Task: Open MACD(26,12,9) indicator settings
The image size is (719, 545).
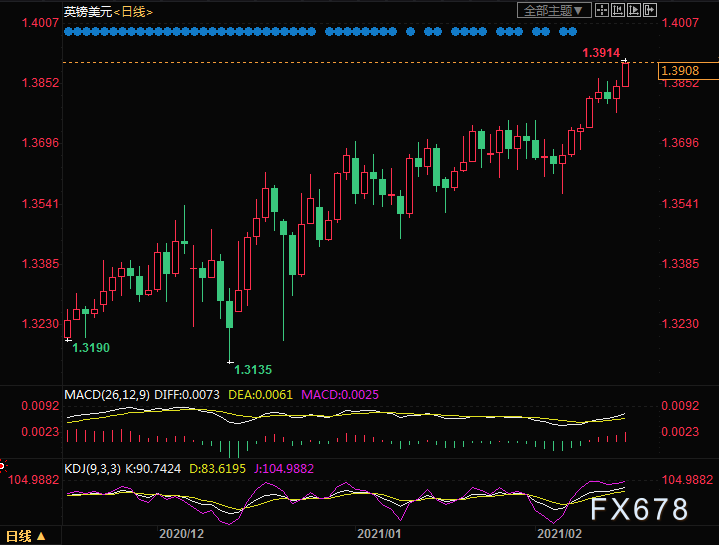Action: (x=107, y=395)
